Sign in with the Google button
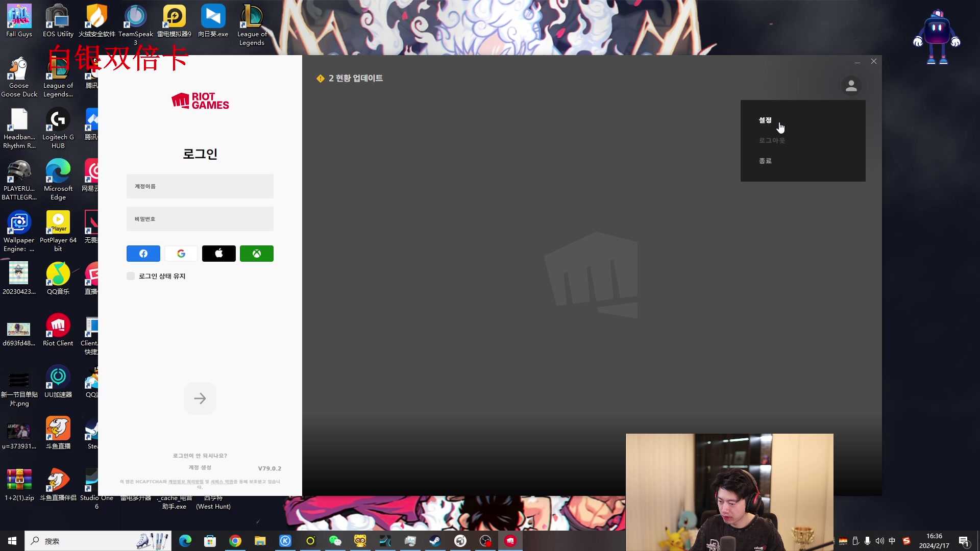Image resolution: width=980 pixels, height=551 pixels. tap(181, 254)
